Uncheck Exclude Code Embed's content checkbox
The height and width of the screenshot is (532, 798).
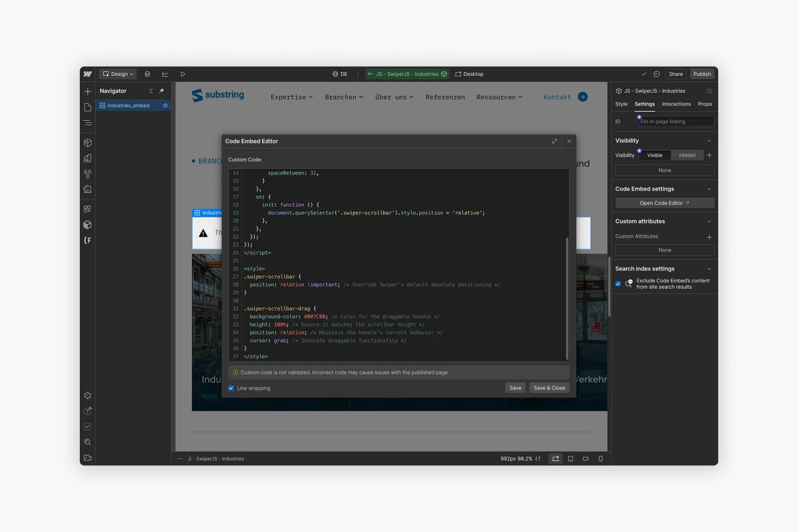click(x=618, y=284)
